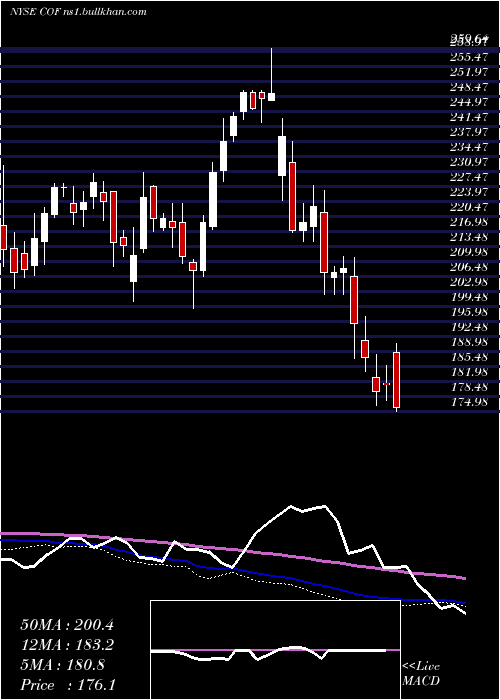Click the 220.47 price axis label

coord(468,207)
